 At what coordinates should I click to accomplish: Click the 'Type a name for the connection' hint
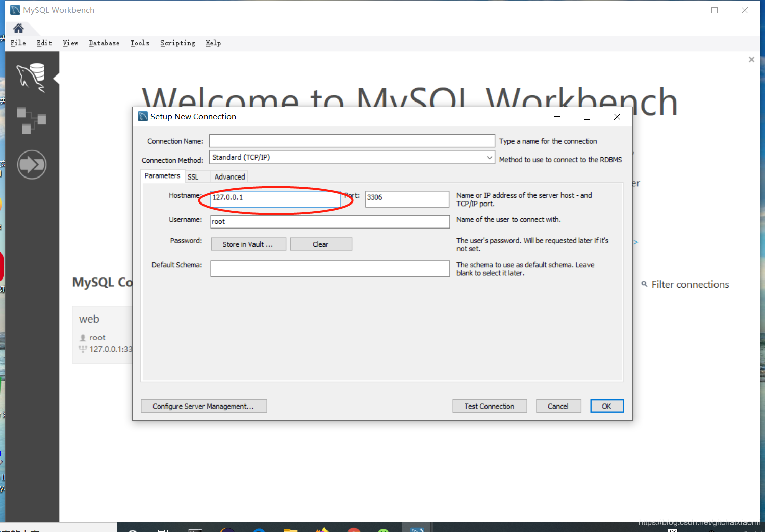tap(548, 141)
